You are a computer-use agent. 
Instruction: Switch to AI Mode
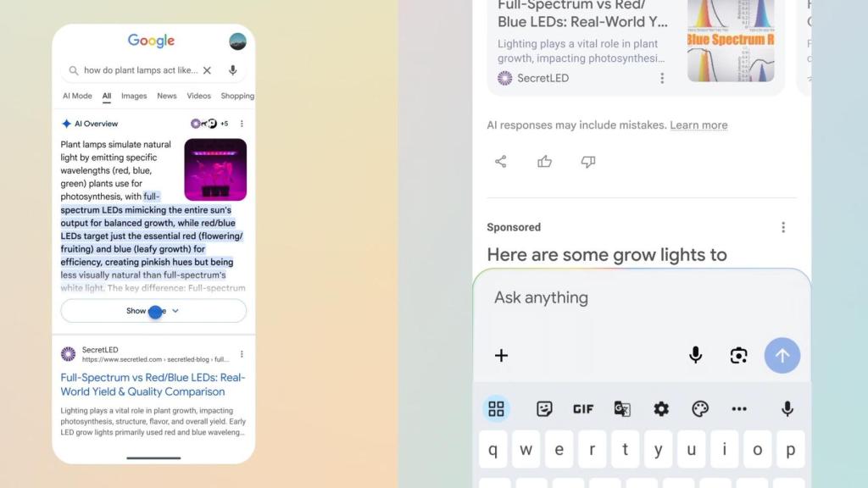(x=76, y=96)
